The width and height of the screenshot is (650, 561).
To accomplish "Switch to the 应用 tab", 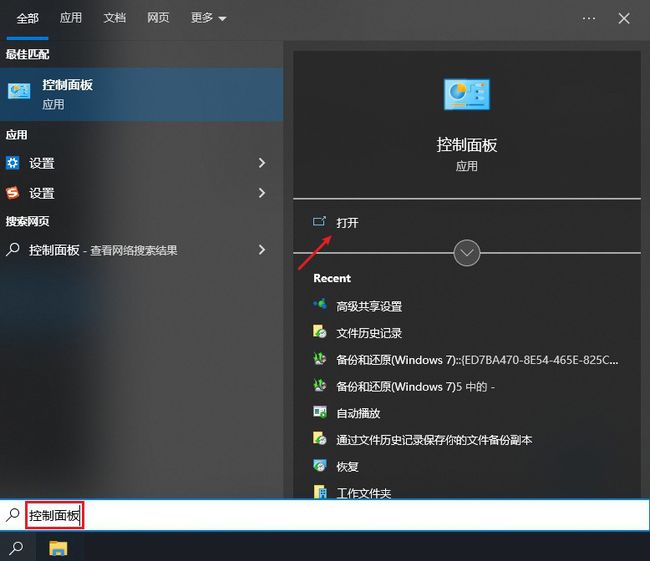I will click(71, 18).
